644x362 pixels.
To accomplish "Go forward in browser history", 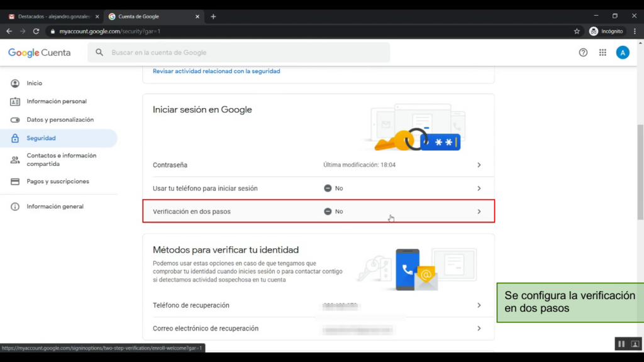I will (x=23, y=31).
